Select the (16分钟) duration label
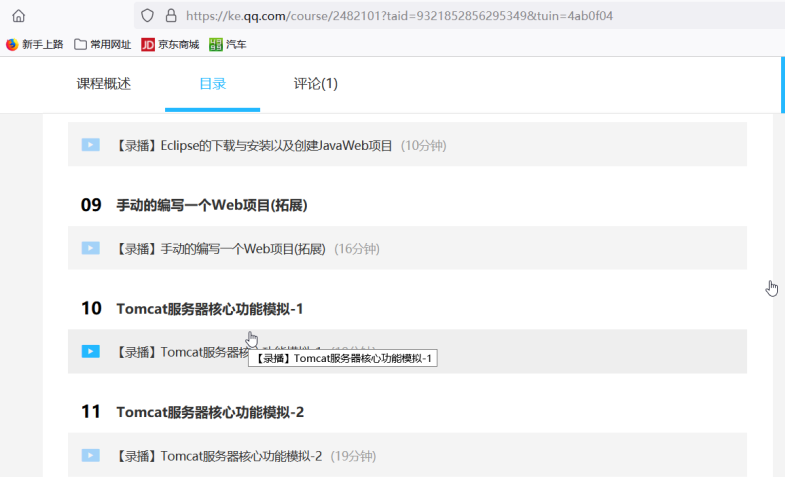 coord(357,249)
